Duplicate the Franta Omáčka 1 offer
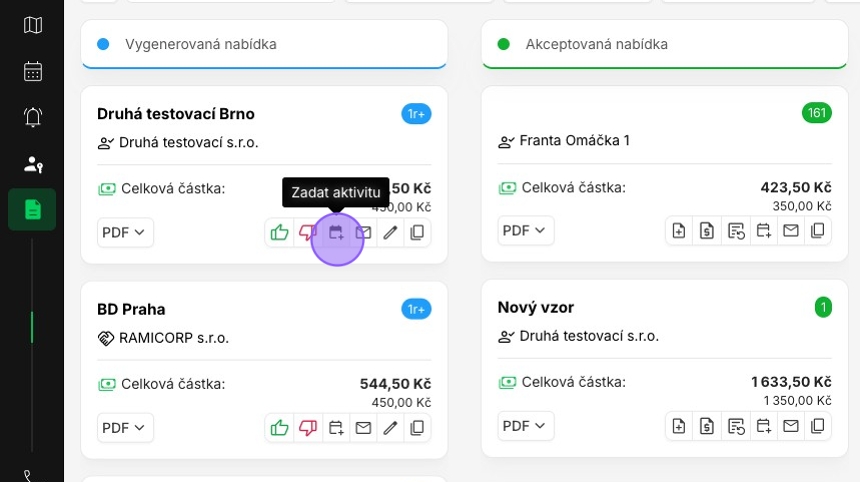This screenshot has height=482, width=860. coord(818,231)
